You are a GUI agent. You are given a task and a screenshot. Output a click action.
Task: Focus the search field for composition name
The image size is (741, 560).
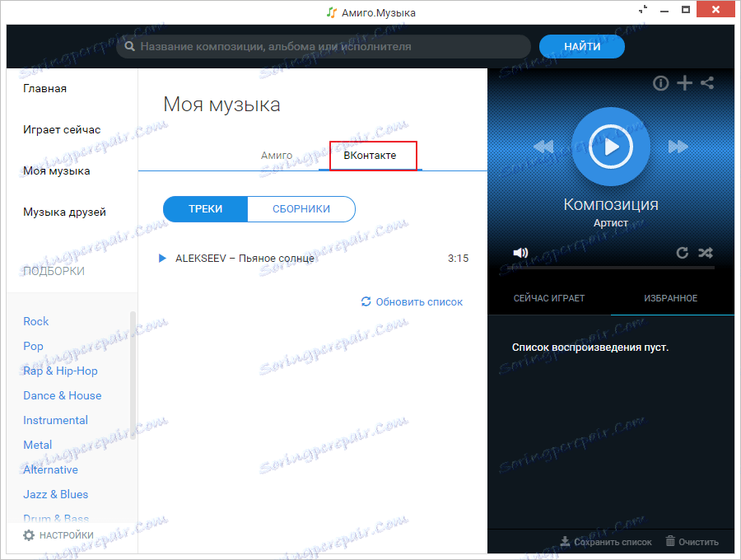coord(324,46)
